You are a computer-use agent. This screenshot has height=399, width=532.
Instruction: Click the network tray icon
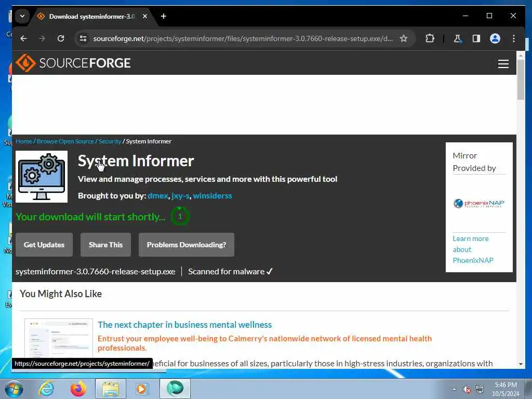coord(480,390)
